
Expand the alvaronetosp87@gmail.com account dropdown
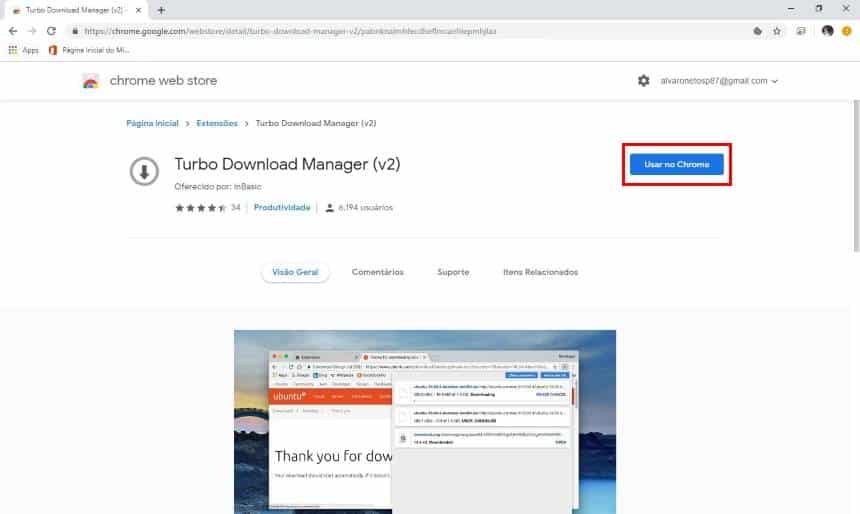coord(719,81)
